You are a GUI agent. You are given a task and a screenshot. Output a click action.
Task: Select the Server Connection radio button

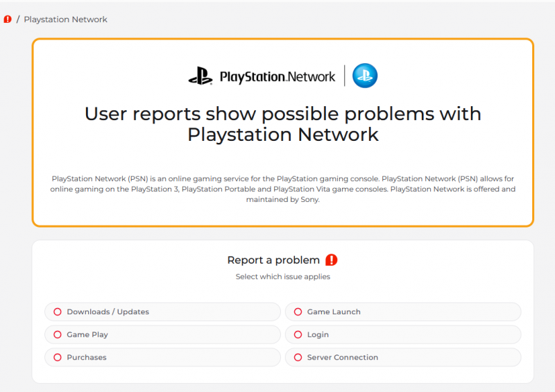(x=298, y=357)
